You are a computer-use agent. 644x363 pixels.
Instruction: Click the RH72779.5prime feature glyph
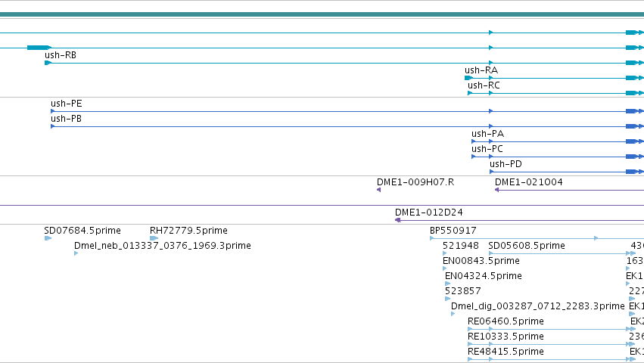pos(154,238)
